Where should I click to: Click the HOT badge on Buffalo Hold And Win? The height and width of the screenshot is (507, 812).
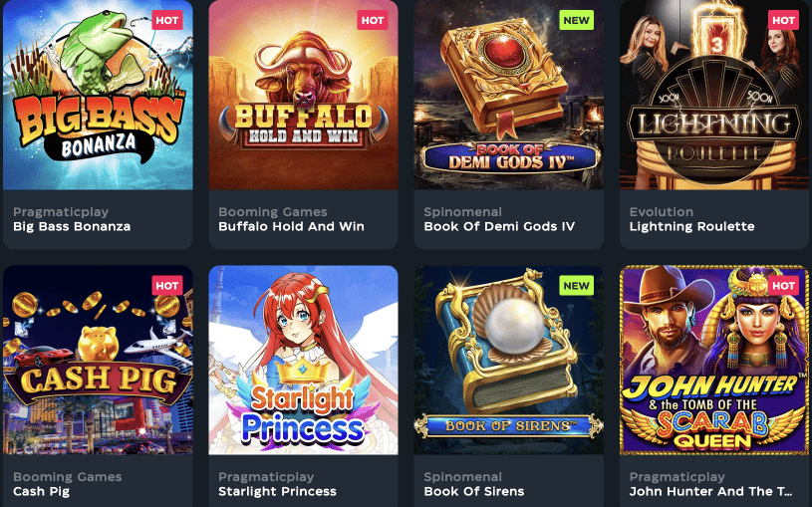(x=373, y=20)
